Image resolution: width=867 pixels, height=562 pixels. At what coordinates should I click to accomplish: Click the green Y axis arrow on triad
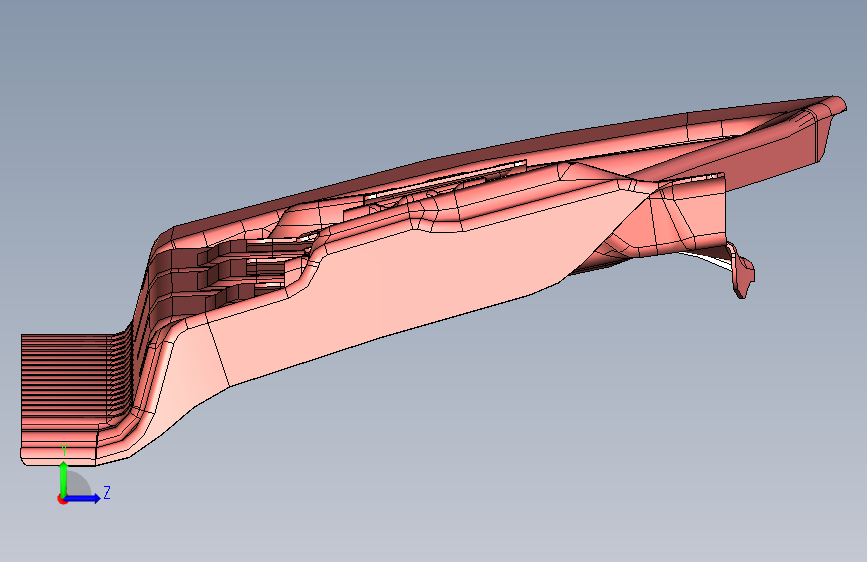pyautogui.click(x=64, y=479)
